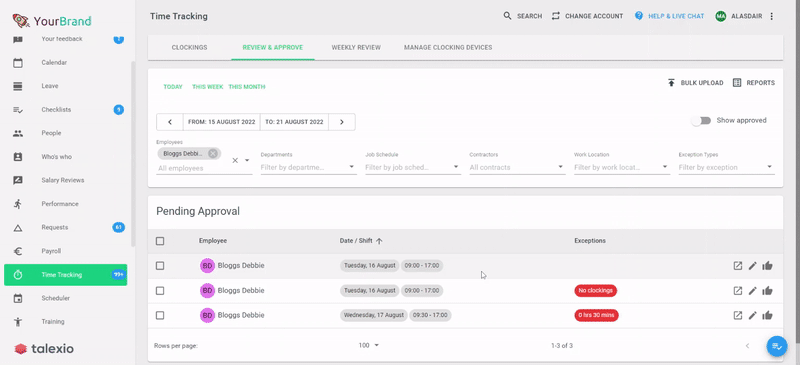Screen dimensions: 800x365
Task: Switch to the Weekly Review tab
Action: [356, 47]
